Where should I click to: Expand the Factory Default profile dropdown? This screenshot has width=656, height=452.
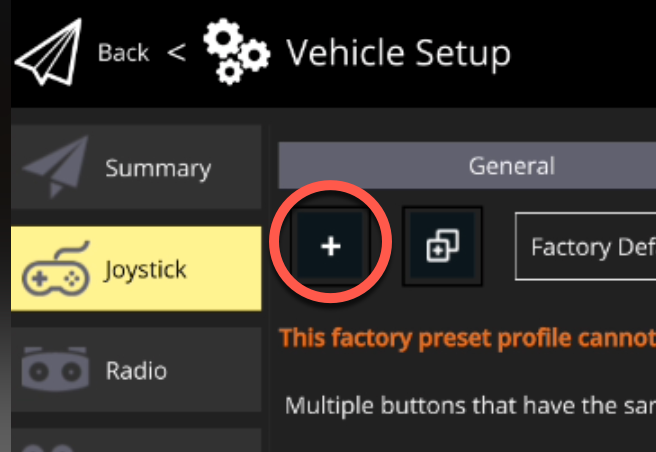tap(585, 246)
